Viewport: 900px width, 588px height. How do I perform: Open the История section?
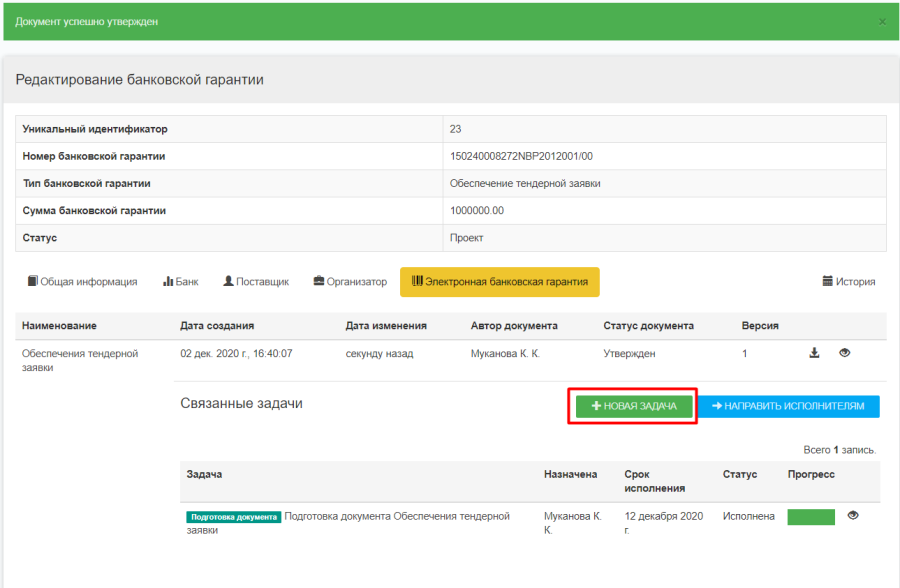pyautogui.click(x=849, y=282)
